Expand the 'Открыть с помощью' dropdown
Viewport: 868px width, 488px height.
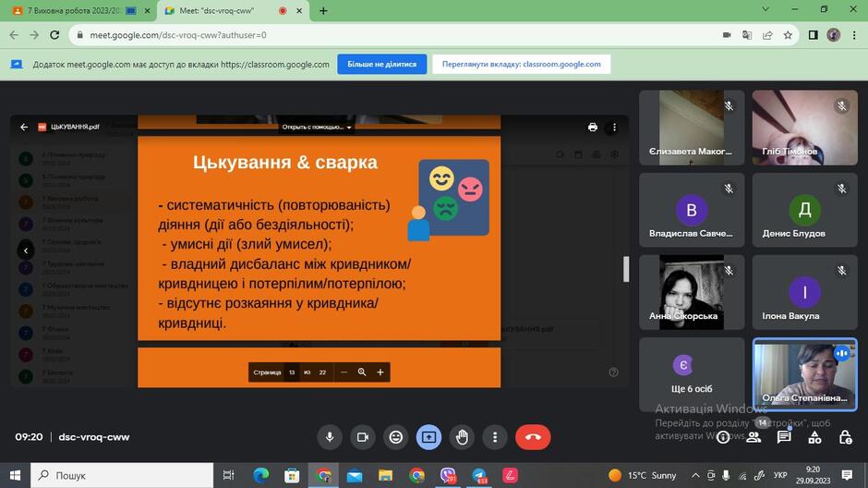point(316,127)
